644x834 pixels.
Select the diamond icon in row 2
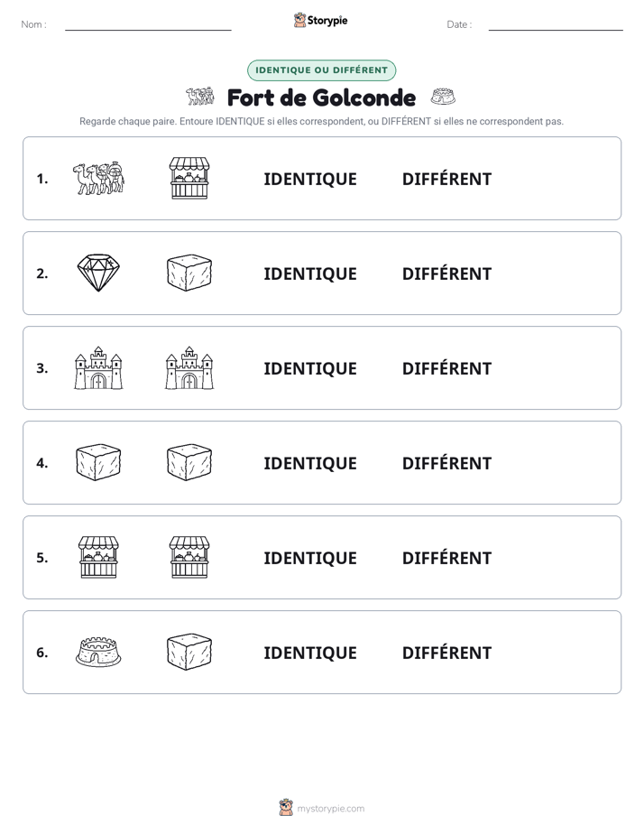pyautogui.click(x=98, y=273)
